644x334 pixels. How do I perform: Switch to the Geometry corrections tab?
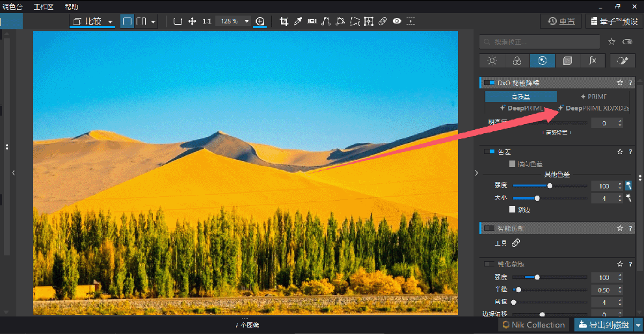tap(567, 60)
